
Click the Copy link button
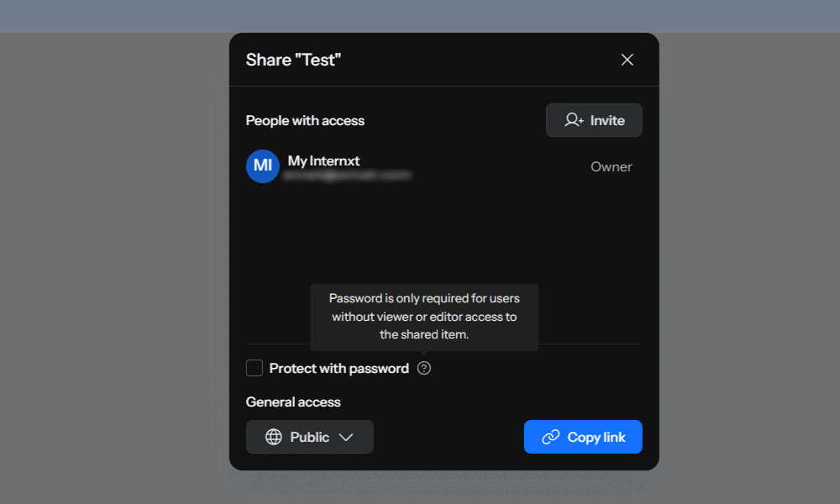click(583, 437)
